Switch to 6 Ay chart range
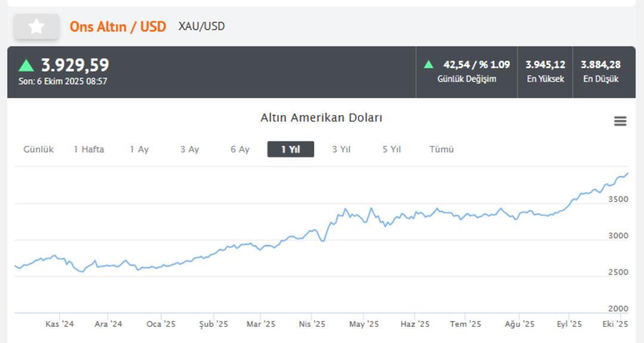Screen dimensions: 644x343 click(240, 149)
